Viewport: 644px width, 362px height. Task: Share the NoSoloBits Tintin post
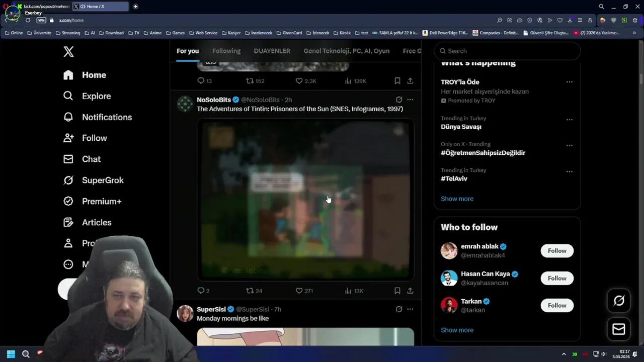pos(410,291)
